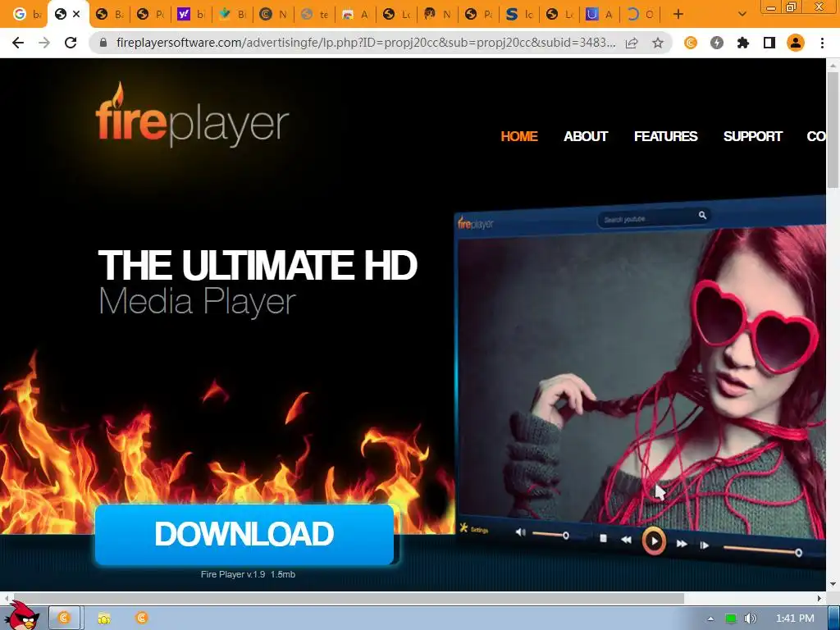Switch to the Yahoo tab
This screenshot has width=840, height=630.
pos(192,15)
